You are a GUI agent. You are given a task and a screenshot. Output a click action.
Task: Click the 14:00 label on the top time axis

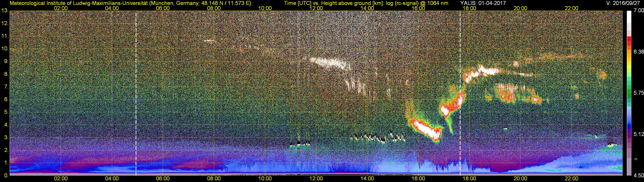367,8
